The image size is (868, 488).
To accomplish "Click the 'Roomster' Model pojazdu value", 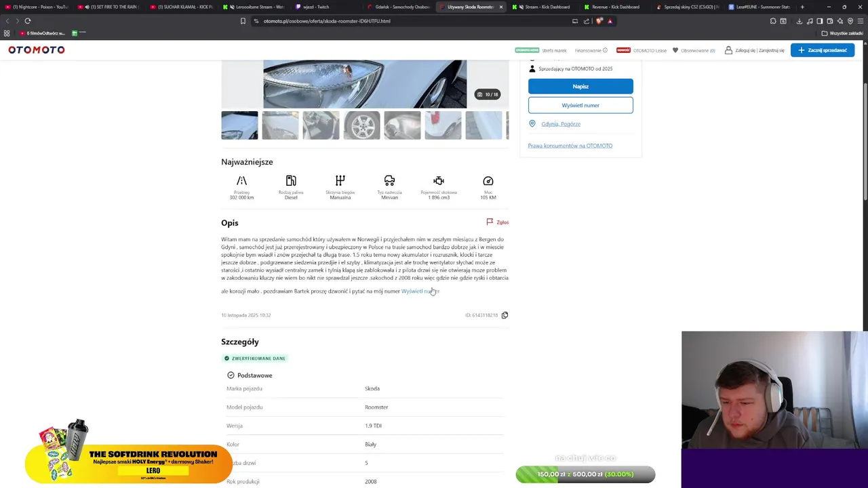I will pos(376,407).
